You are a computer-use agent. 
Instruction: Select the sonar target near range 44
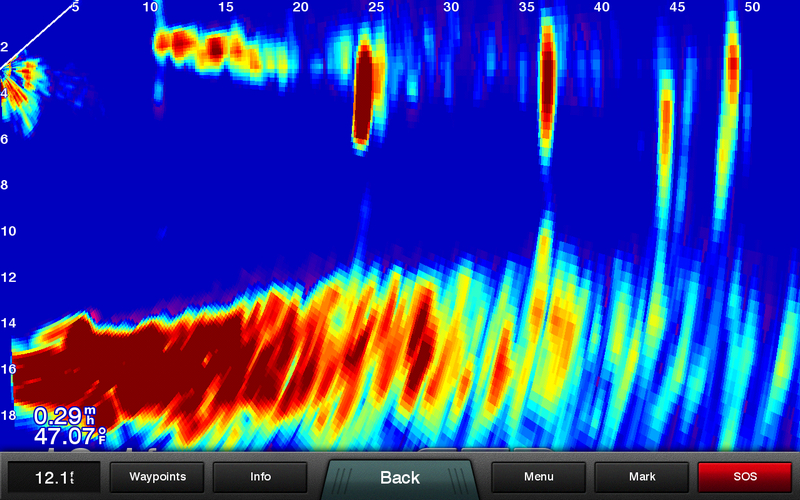pyautogui.click(x=665, y=125)
